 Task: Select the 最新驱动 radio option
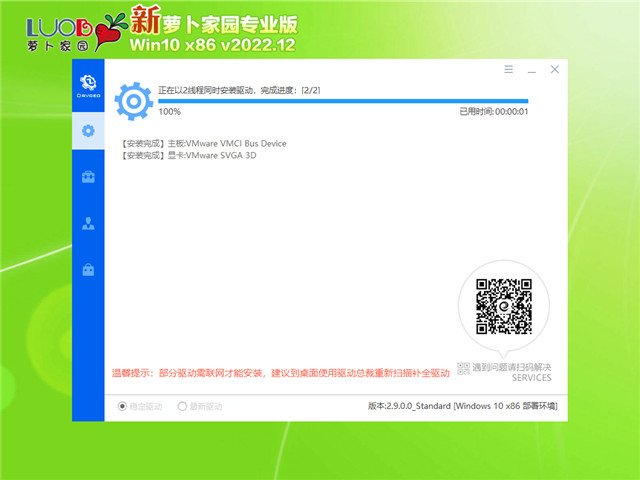[182, 406]
